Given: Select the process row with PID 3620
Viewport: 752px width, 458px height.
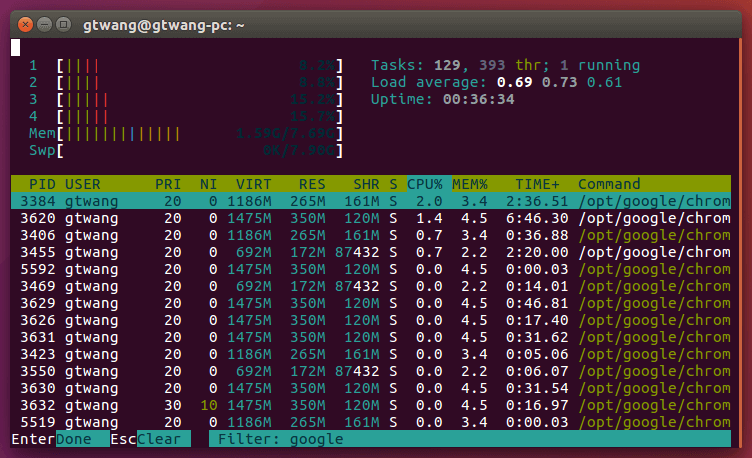Looking at the screenshot, I should (x=370, y=218).
